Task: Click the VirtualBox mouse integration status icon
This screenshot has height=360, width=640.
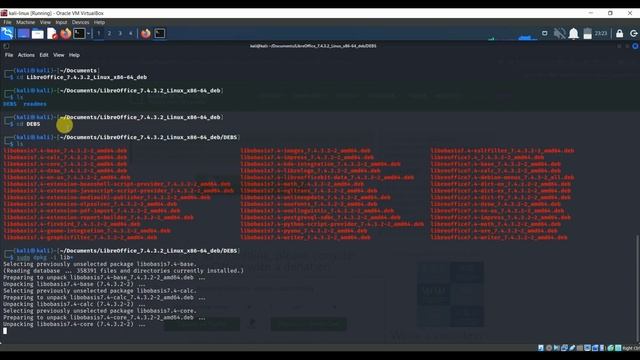Action: pos(611,348)
